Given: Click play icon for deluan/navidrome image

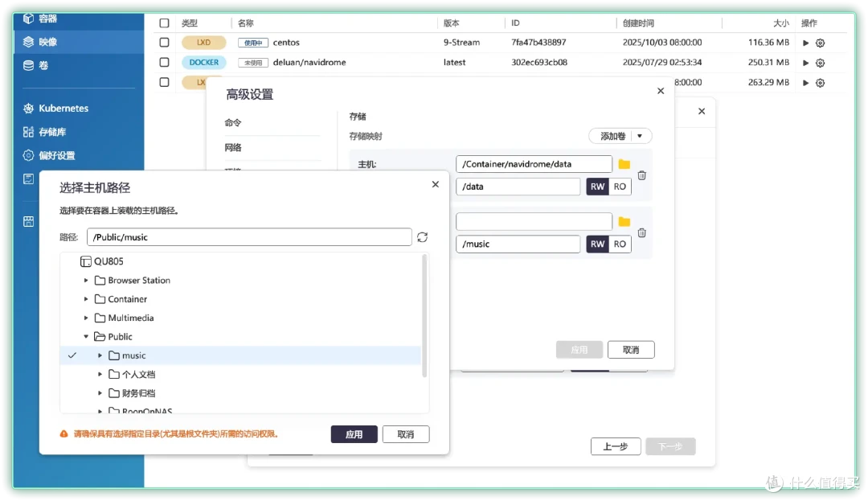Looking at the screenshot, I should tap(805, 63).
